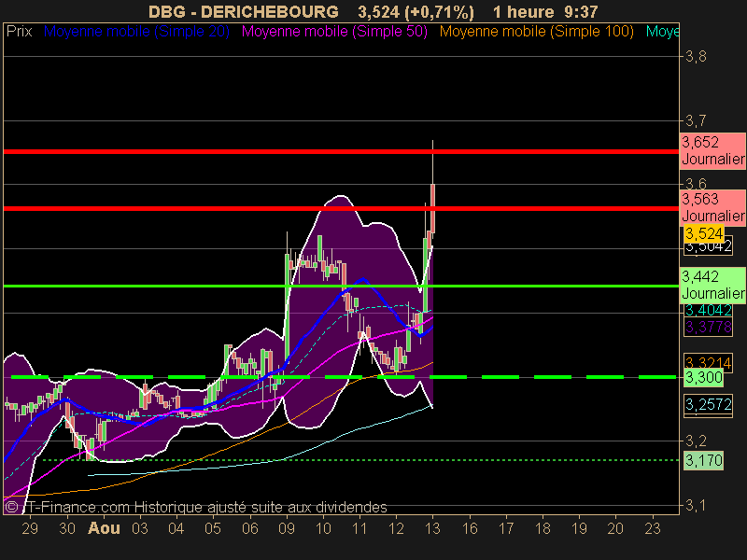Click date 12 on the time axis
Screen dimensions: 747x560
(396, 528)
